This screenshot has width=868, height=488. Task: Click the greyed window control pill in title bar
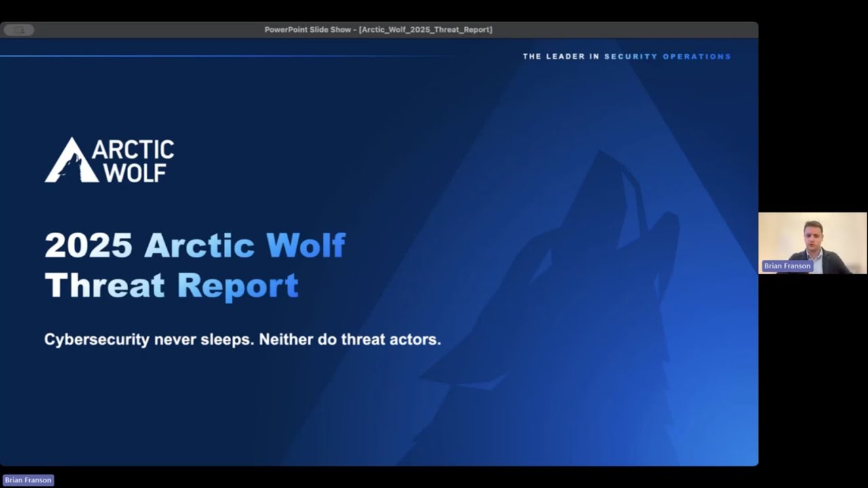pos(19,30)
